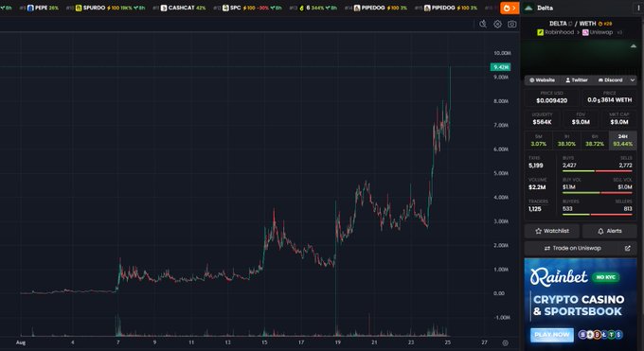This screenshot has width=644, height=351.
Task: Click the 2,427 buys count
Action: [x=569, y=166]
